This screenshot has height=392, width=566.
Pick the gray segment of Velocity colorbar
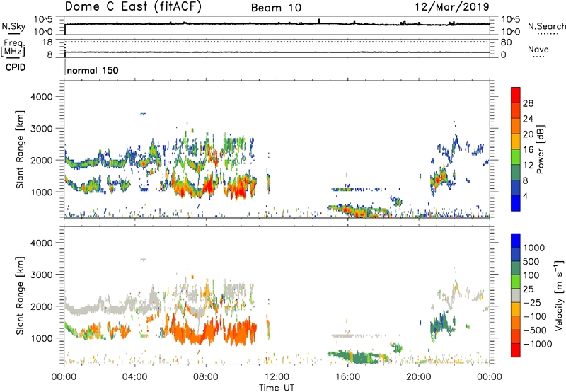tap(516, 295)
